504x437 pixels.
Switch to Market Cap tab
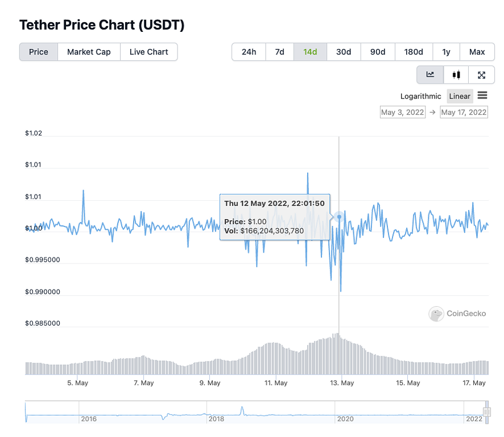pyautogui.click(x=89, y=52)
